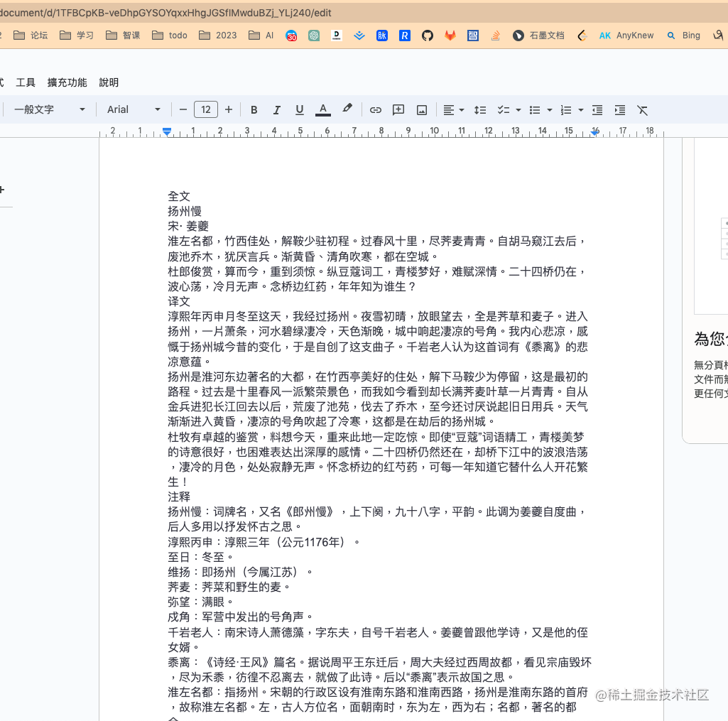
Task: Open the 脉 Maimai bookmark icon
Action: point(382,36)
